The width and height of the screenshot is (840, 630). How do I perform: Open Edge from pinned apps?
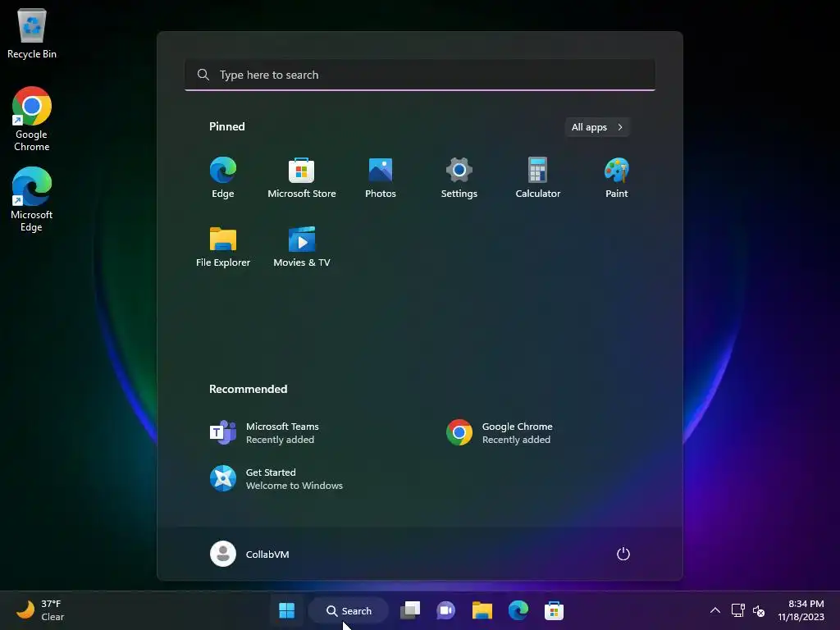(223, 178)
